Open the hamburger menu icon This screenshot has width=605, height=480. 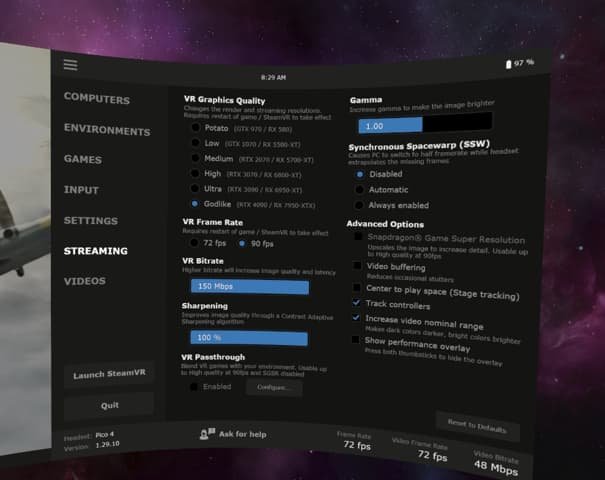71,65
